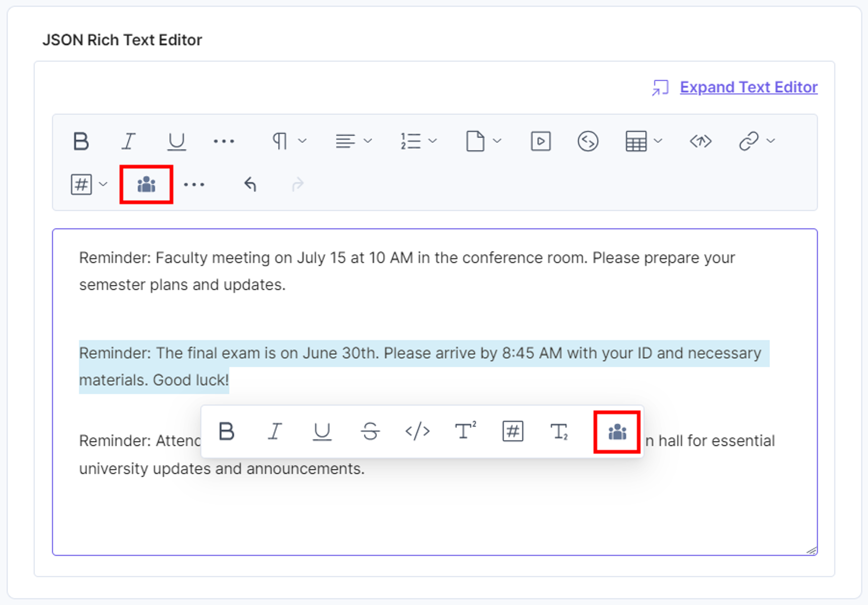Apply bold from the floating toolbar

pyautogui.click(x=226, y=431)
